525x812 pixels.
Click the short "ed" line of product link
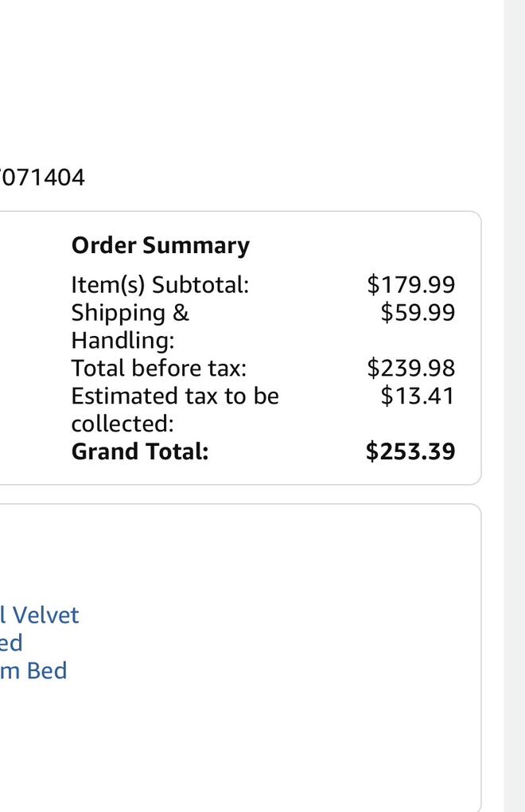(x=11, y=643)
